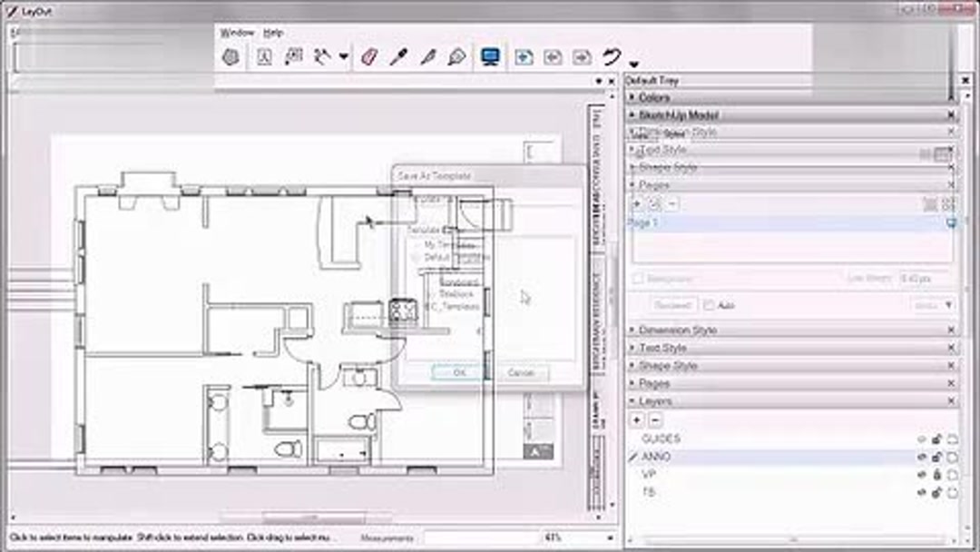Expand the Dimension Style panel
The height and width of the screenshot is (552, 980).
[x=631, y=330]
